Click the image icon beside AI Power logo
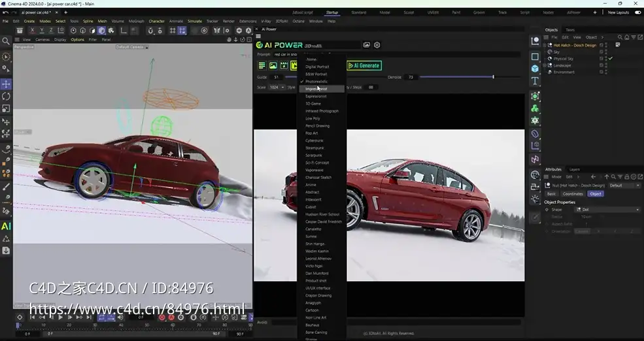Viewport: 644px width, 341px height. coord(366,45)
